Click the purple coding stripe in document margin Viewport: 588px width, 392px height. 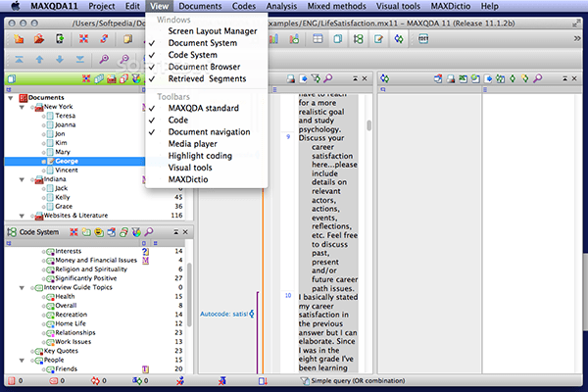[257, 333]
